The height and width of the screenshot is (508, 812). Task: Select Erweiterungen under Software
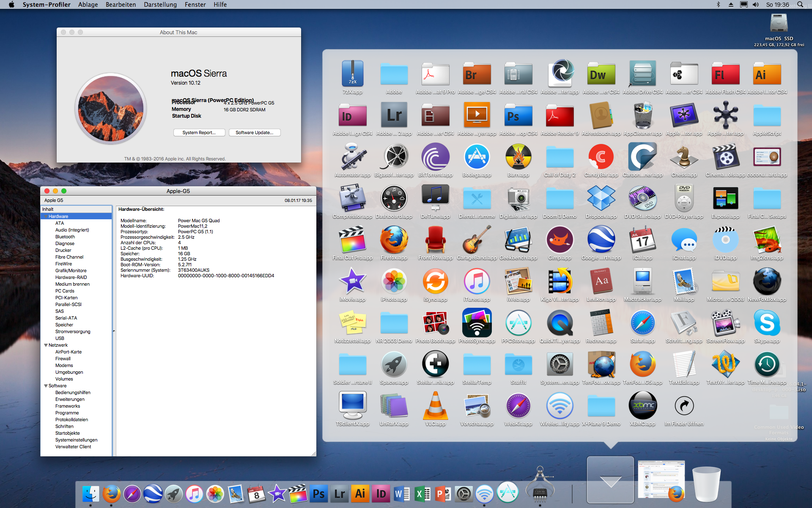tap(70, 399)
